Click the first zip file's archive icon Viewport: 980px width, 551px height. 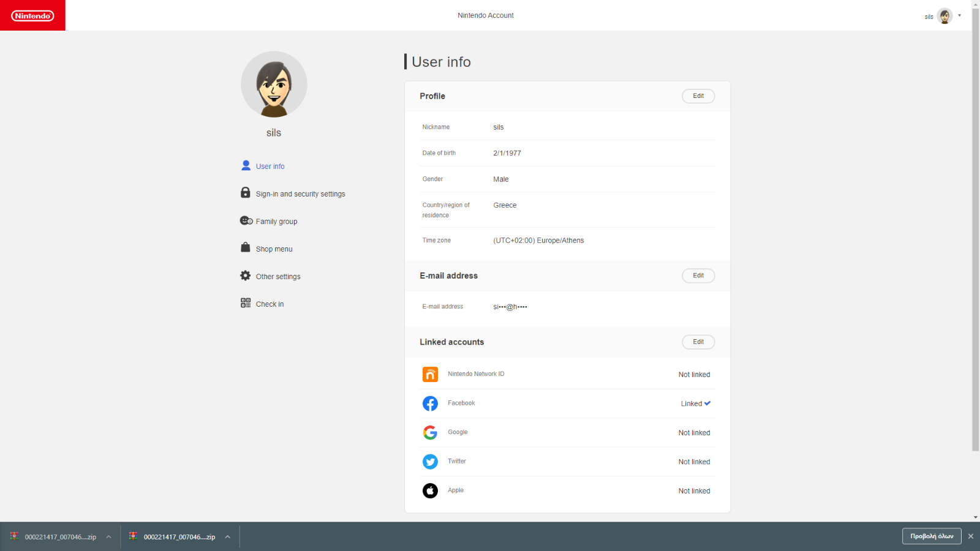[14, 536]
